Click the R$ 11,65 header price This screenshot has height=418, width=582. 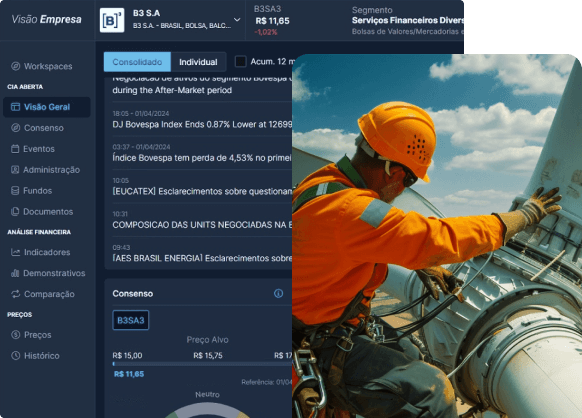272,21
